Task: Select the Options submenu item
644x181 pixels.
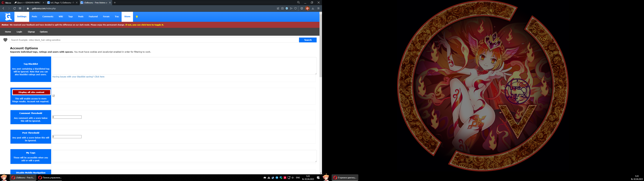Action: (x=43, y=32)
